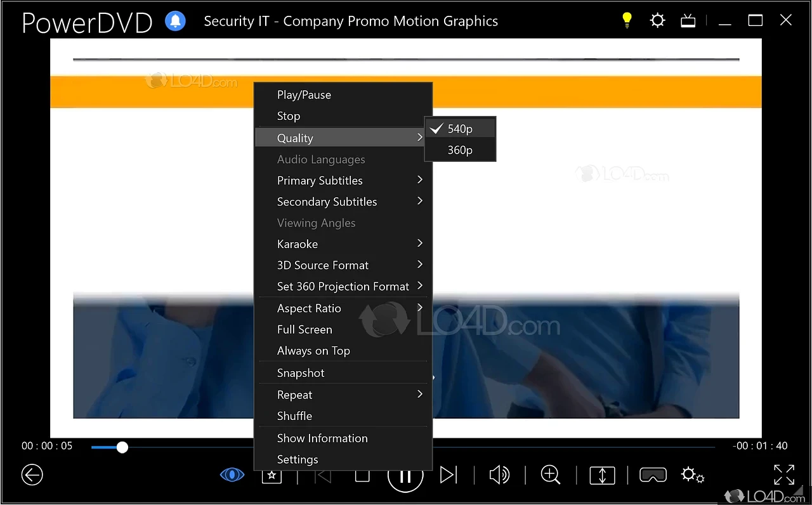Select Snapshot from the context menu

coord(301,373)
